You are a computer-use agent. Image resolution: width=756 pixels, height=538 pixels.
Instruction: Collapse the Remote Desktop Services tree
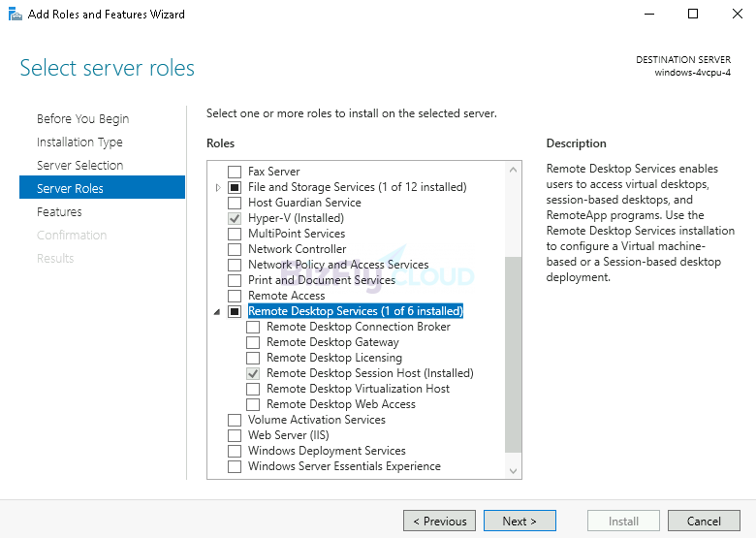coord(217,312)
